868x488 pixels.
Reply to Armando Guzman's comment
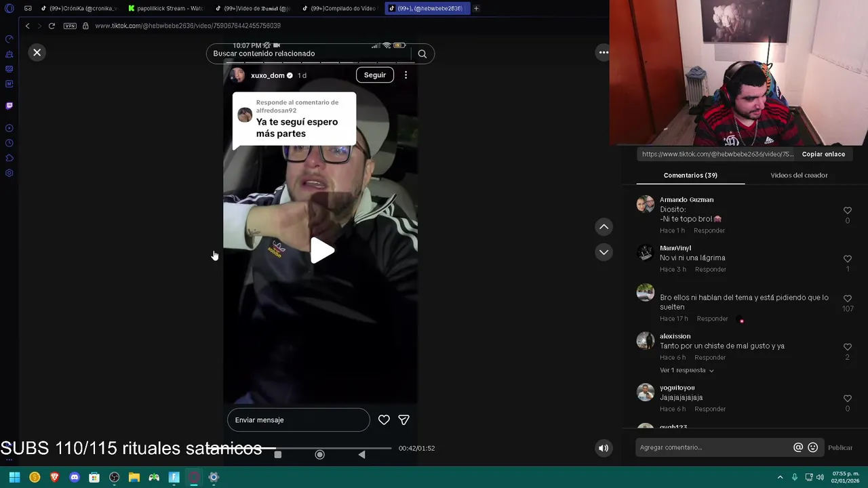click(x=709, y=230)
